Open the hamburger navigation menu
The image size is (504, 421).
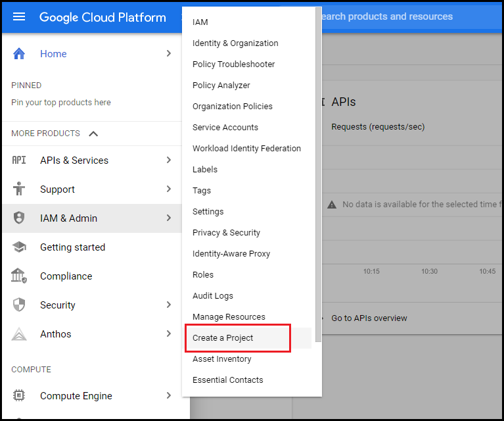point(19,16)
